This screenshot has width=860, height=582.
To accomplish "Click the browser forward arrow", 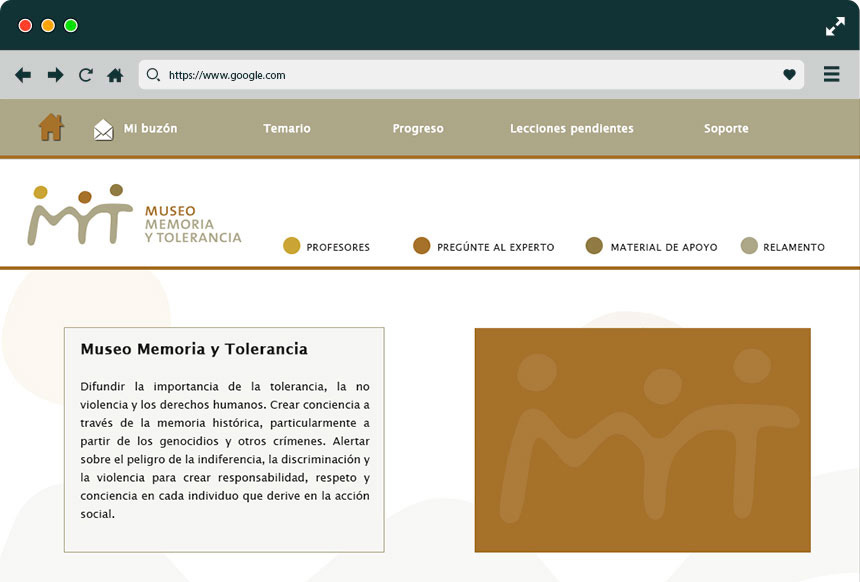I will pos(55,75).
